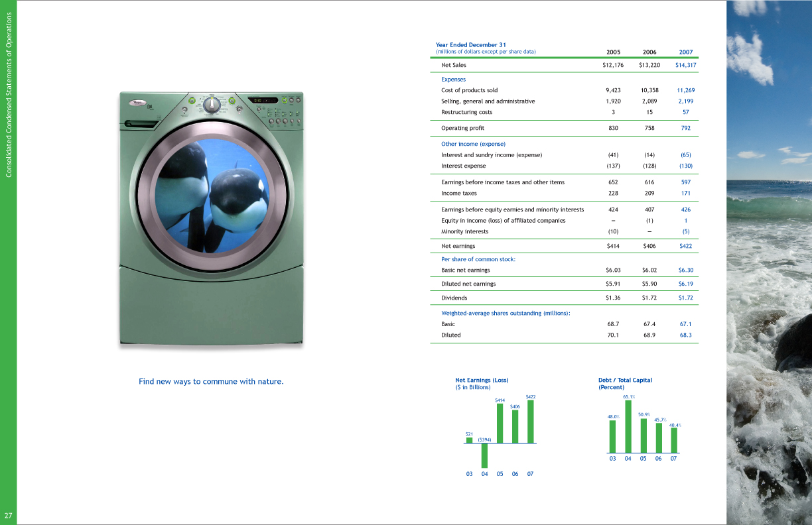Click the 2,089 value

coord(649,101)
